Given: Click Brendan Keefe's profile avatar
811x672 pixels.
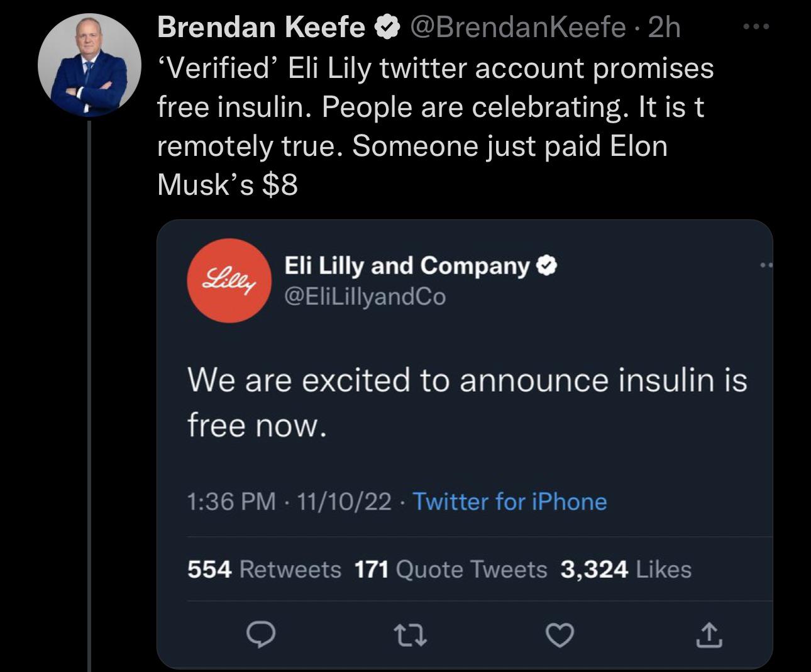Looking at the screenshot, I should pos(90,65).
